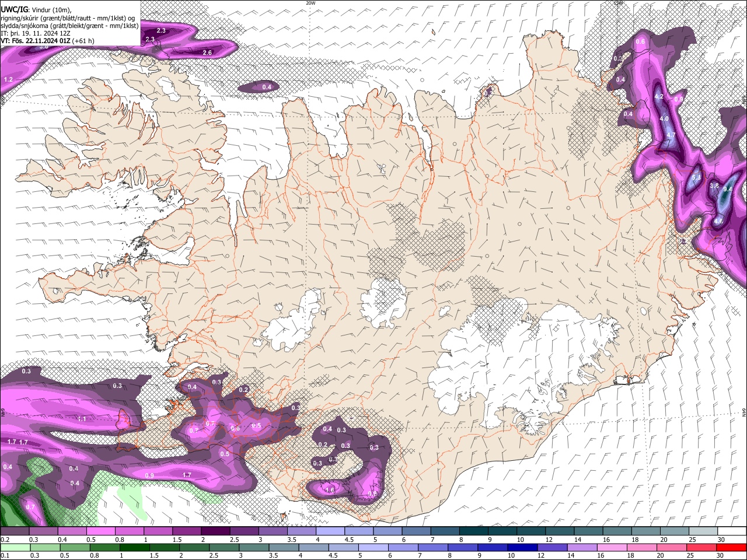Click the '2.6' precipitation value in the northwest

click(207, 53)
